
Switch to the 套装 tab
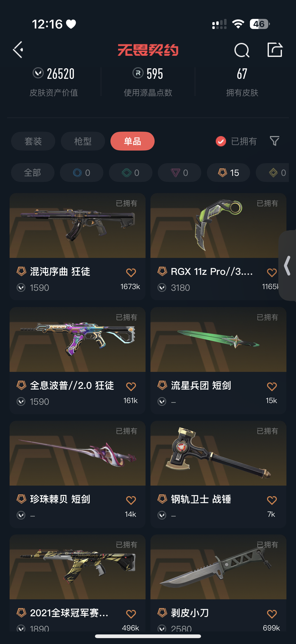click(x=33, y=141)
